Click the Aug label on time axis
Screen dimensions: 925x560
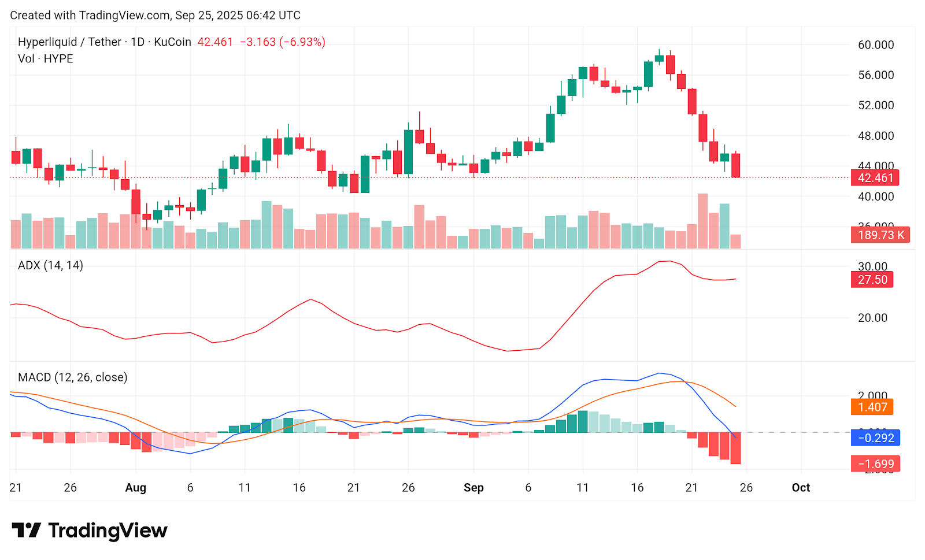(x=136, y=488)
